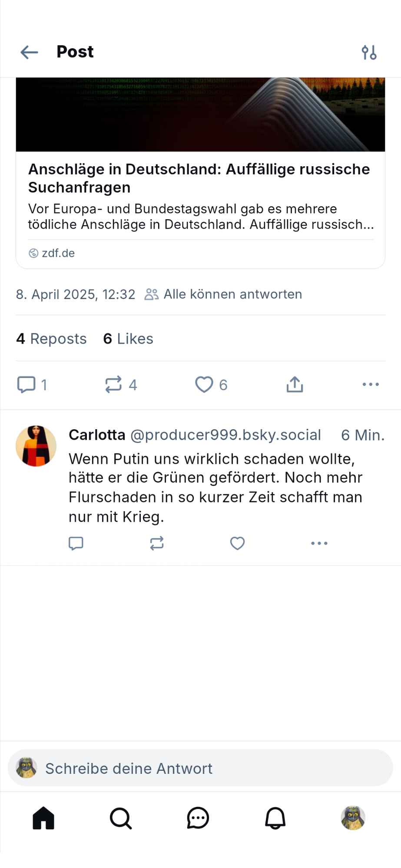401x868 pixels.
Task: Repost the main post
Action: pos(114,385)
